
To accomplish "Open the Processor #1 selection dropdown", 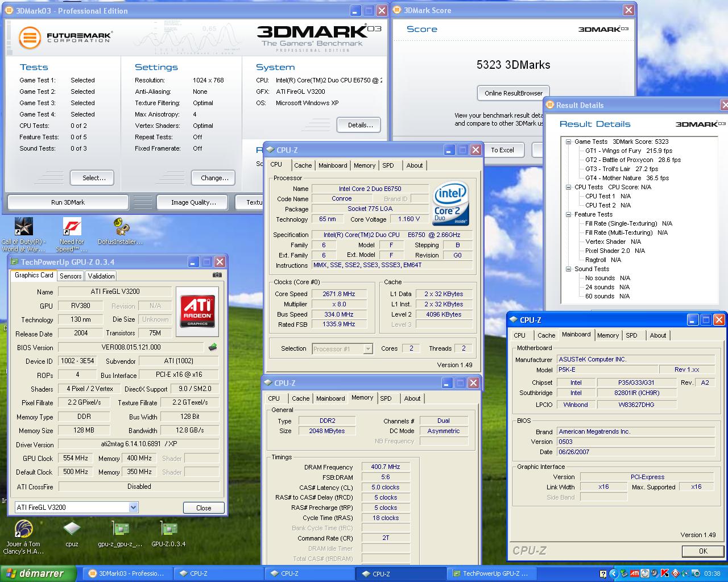I will (368, 349).
